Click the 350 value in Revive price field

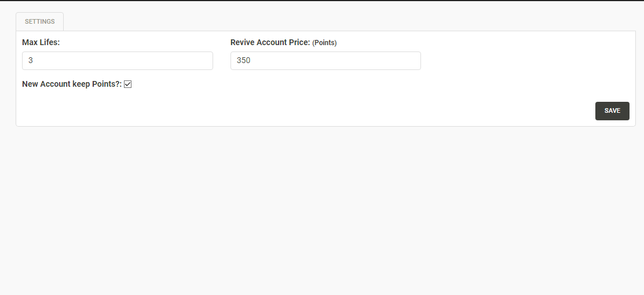243,60
